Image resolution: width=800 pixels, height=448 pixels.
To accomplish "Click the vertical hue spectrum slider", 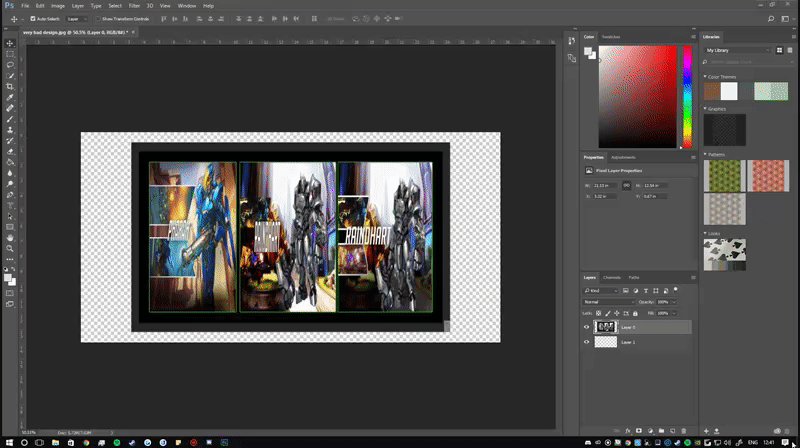I will [687, 97].
